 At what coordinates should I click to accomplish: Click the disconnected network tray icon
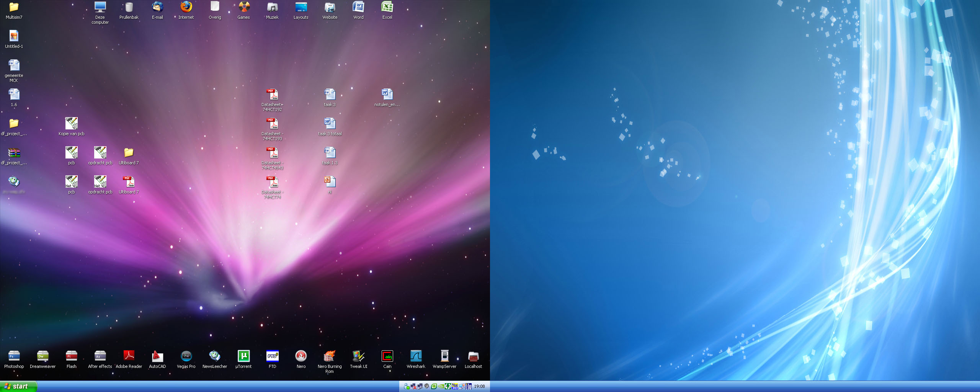coord(413,386)
